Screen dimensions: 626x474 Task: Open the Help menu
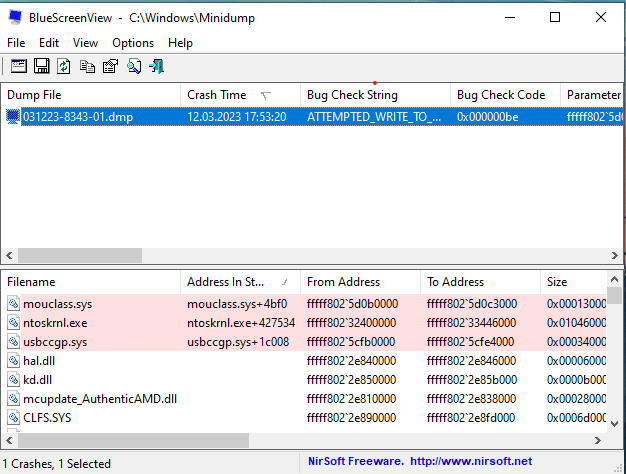tap(180, 43)
